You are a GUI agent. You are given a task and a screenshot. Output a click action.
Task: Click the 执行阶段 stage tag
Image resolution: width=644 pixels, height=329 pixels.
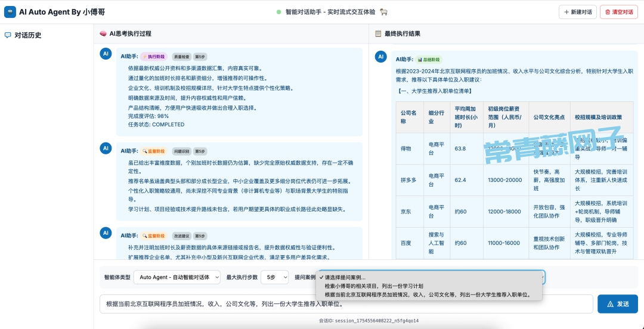pyautogui.click(x=154, y=57)
